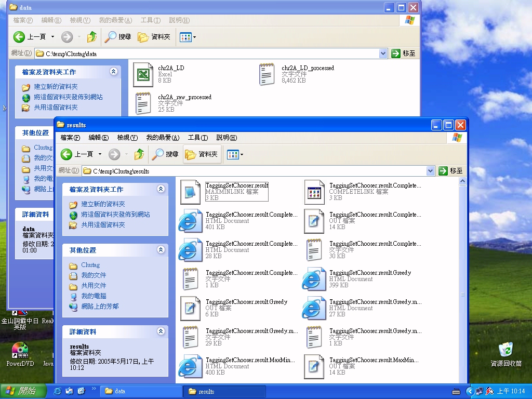
Task: Open the 檔案(F) menu in the results window
Action: tap(70, 137)
